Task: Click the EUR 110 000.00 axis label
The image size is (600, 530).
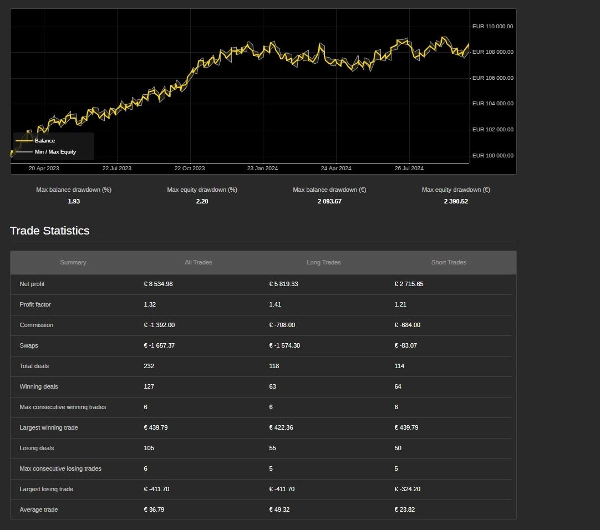Action: pyautogui.click(x=492, y=26)
